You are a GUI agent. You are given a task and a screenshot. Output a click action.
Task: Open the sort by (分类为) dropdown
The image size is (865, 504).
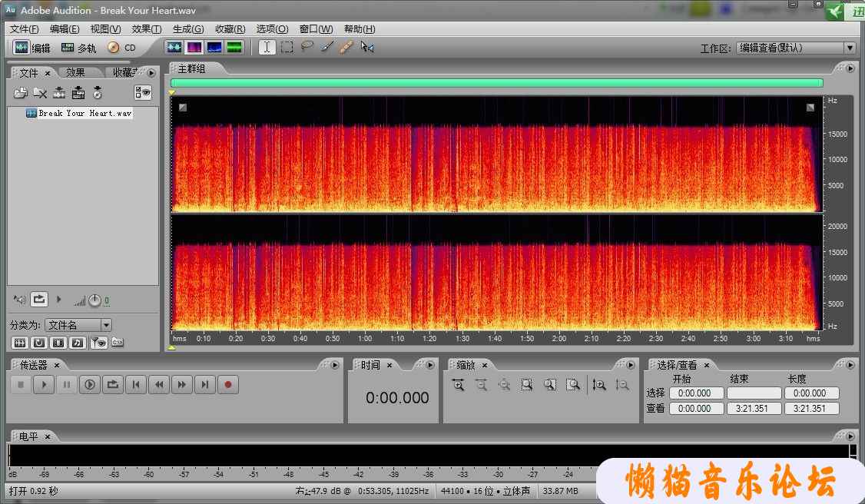pyautogui.click(x=78, y=325)
